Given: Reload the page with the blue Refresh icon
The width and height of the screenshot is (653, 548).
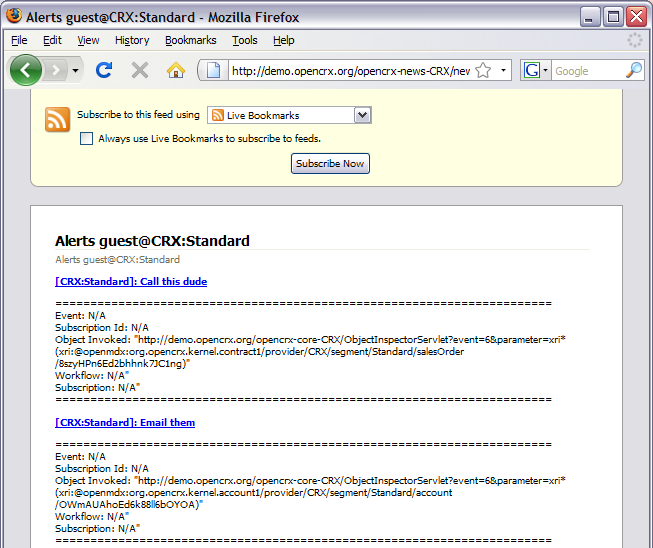Looking at the screenshot, I should [104, 70].
